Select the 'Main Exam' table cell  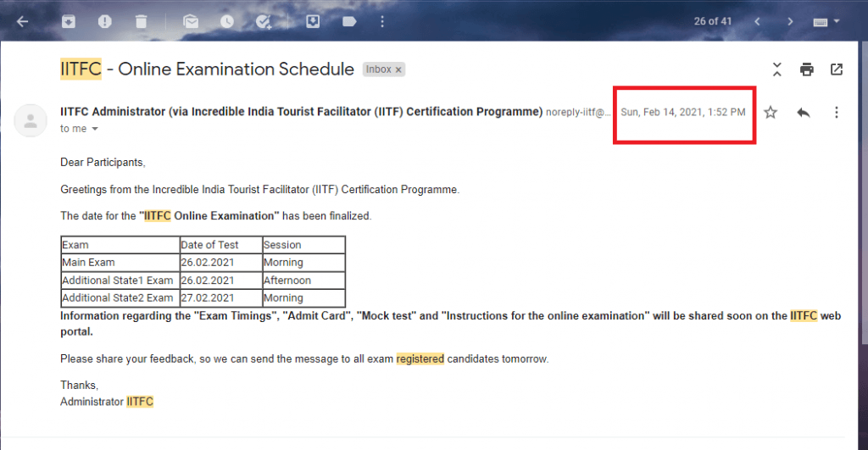120,263
